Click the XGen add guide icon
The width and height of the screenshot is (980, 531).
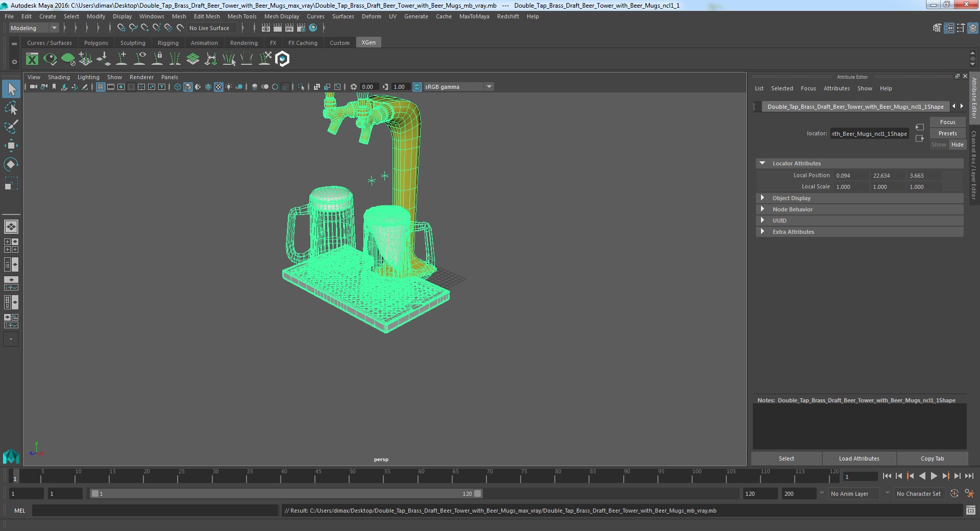coord(122,59)
